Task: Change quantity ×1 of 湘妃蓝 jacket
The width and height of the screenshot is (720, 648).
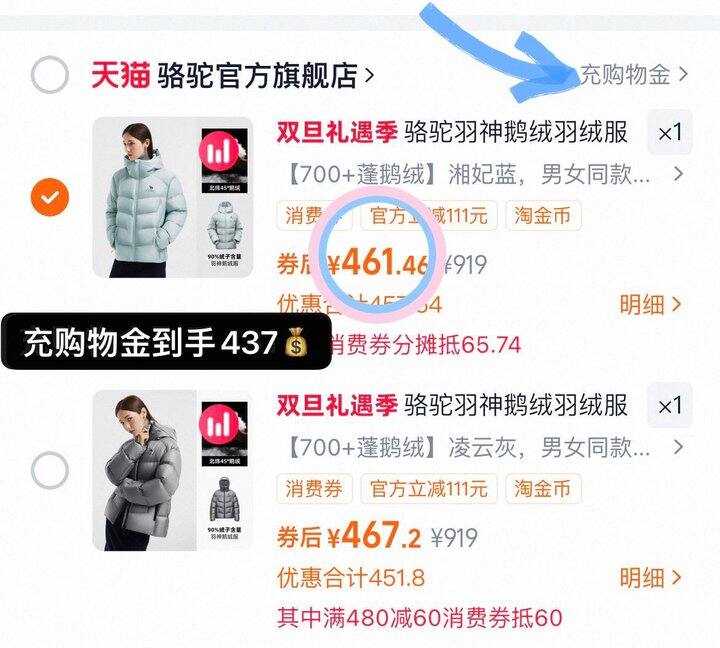Action: pyautogui.click(x=669, y=132)
